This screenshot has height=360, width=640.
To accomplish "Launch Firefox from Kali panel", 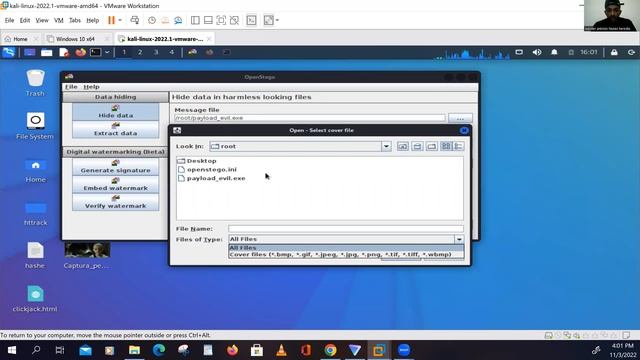I will (80, 52).
